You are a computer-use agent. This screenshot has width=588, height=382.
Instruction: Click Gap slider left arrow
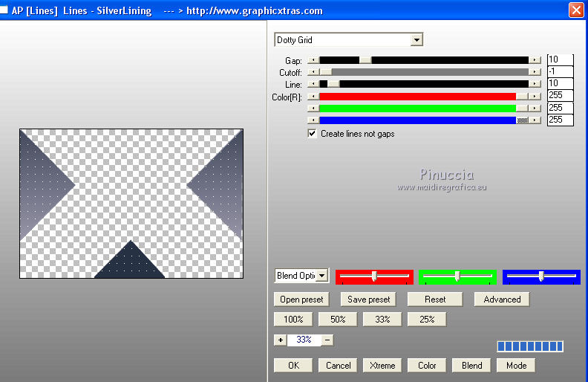coord(313,60)
